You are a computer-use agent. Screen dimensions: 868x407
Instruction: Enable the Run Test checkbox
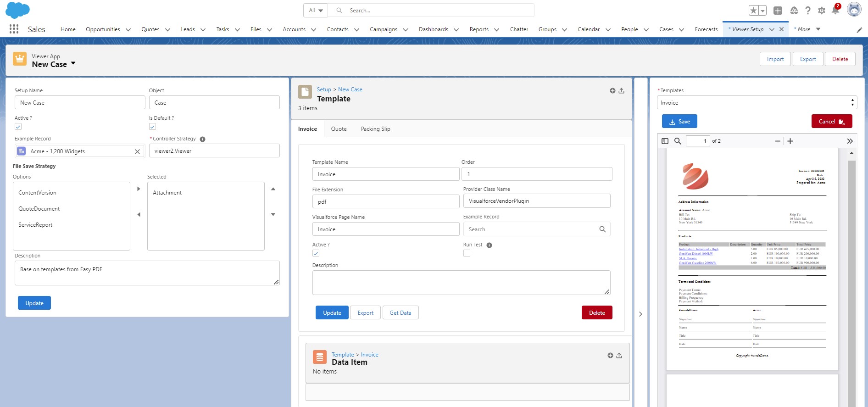[x=467, y=253]
